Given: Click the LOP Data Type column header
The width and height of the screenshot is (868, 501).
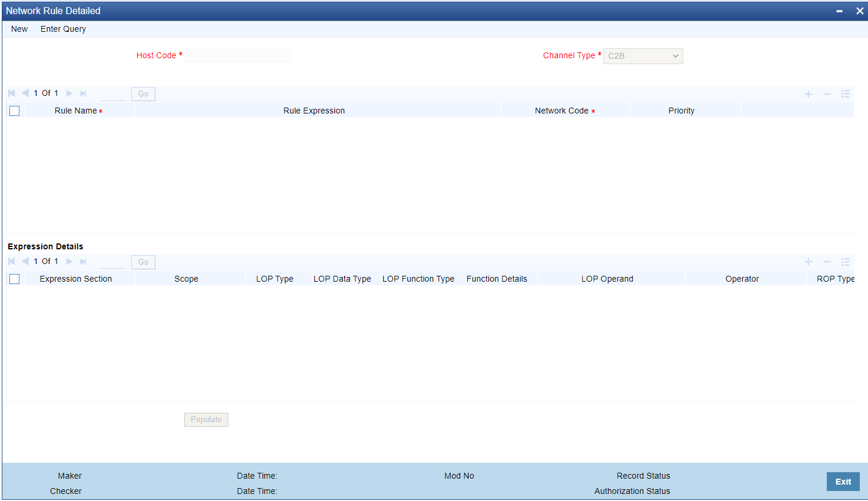Looking at the screenshot, I should click(342, 279).
